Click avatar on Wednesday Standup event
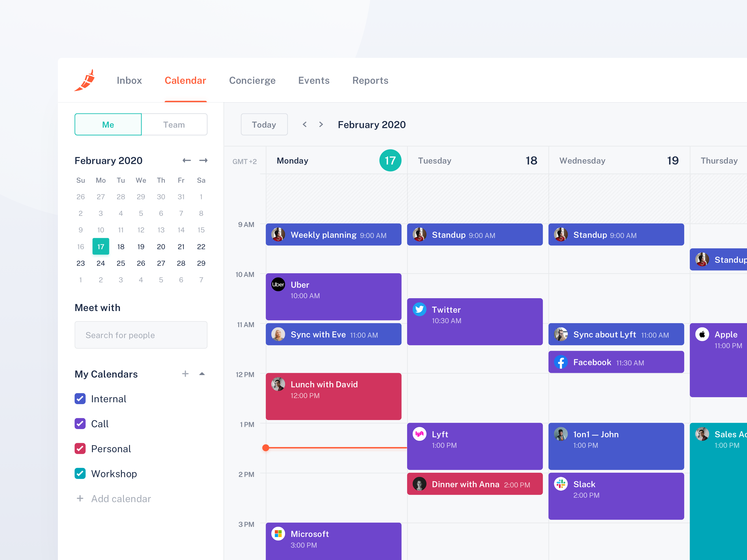Screen dimensions: 747x560 tap(561, 234)
